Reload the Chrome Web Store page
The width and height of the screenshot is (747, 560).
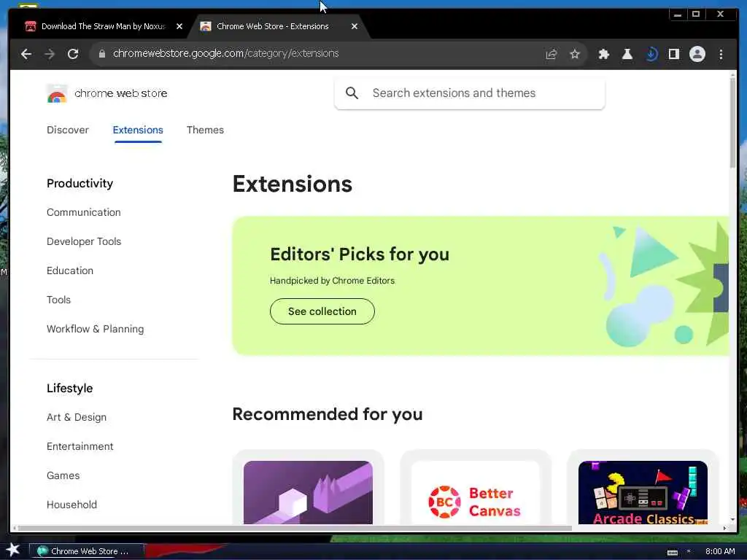(x=73, y=54)
